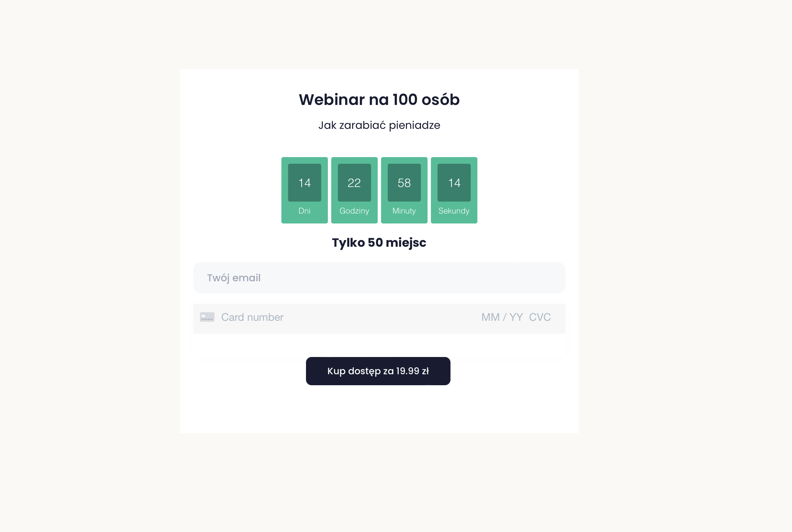792x532 pixels.
Task: Click the CVC field
Action: 540,317
